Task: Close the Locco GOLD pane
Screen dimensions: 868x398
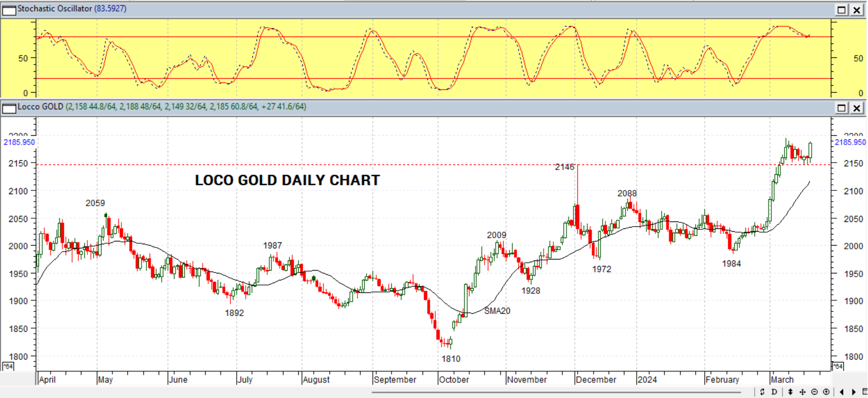Action: (x=857, y=108)
